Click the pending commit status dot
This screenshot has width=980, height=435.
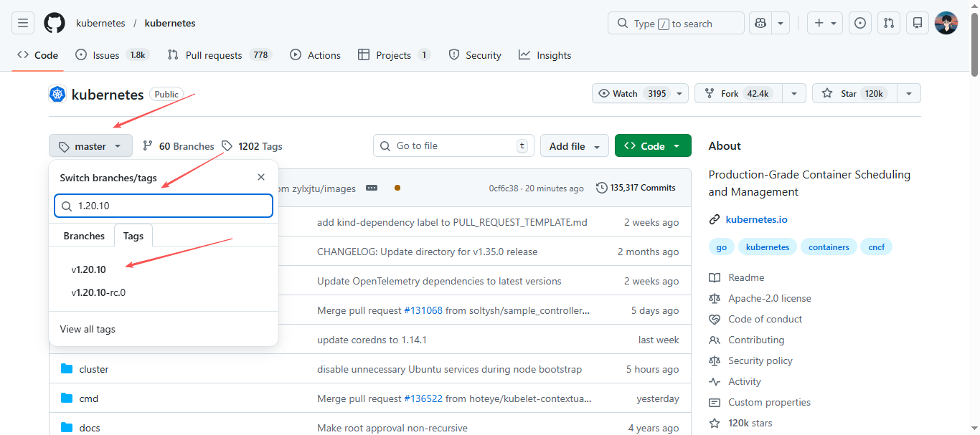(x=397, y=188)
